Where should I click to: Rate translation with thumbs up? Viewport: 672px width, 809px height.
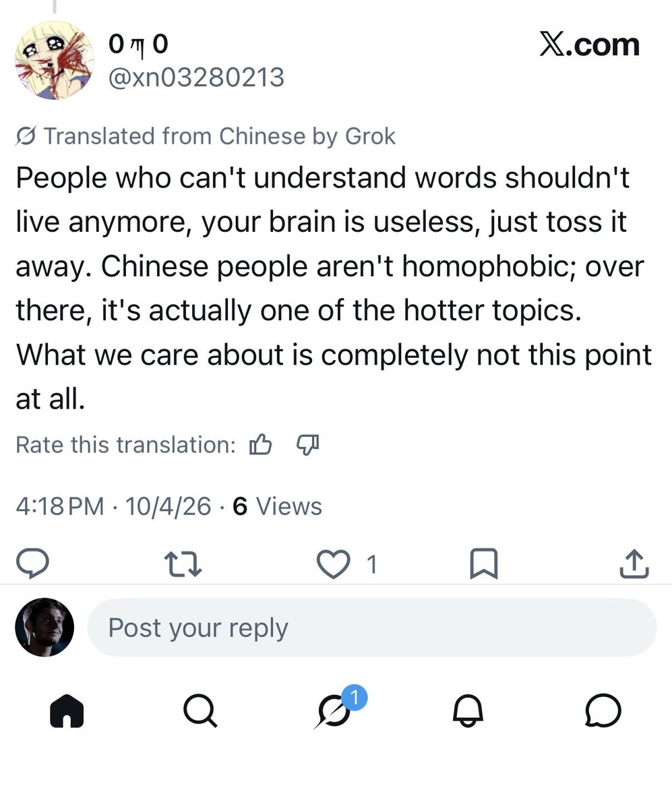coord(260,445)
